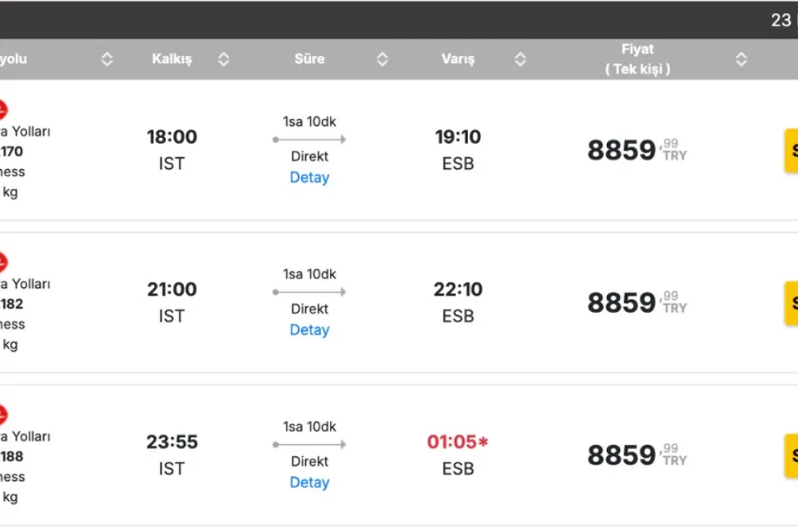Click the red 01:05* arrival time
The width and height of the screenshot is (798, 532).
[x=457, y=442]
